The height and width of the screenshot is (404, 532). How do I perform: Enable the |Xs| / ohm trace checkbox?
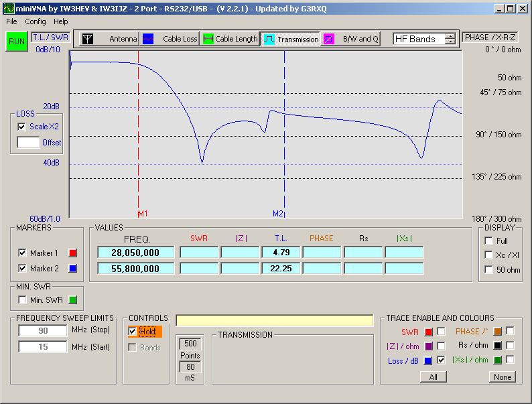click(x=510, y=360)
